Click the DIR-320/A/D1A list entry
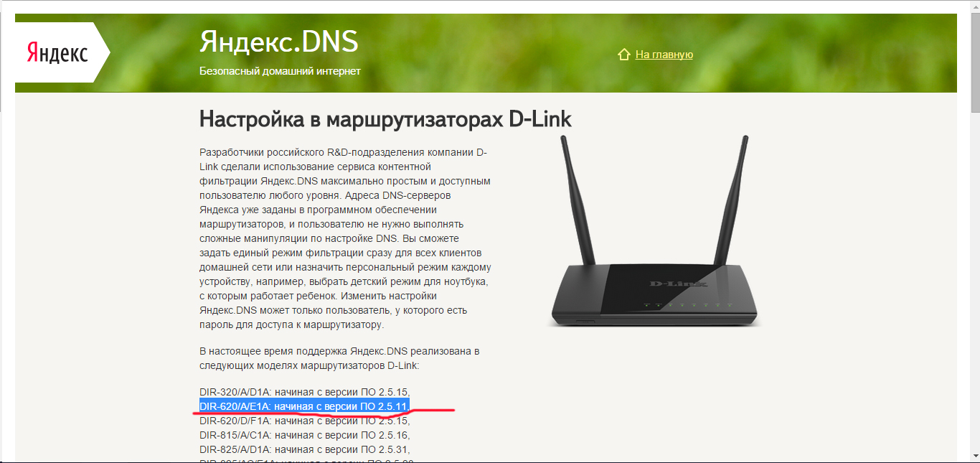Screen dimensions: 980x463 [304, 393]
